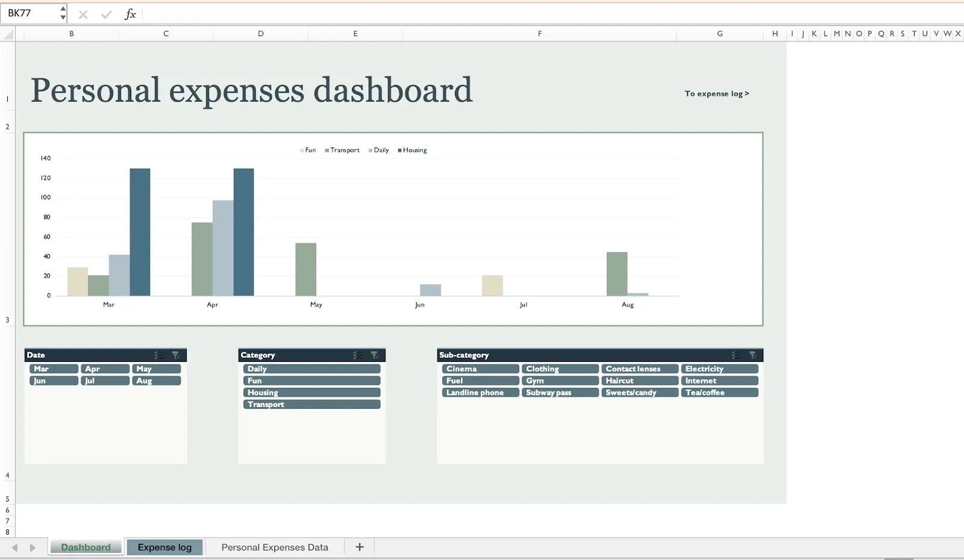Open the Expense log sheet tab
This screenshot has width=964, height=560.
164,547
